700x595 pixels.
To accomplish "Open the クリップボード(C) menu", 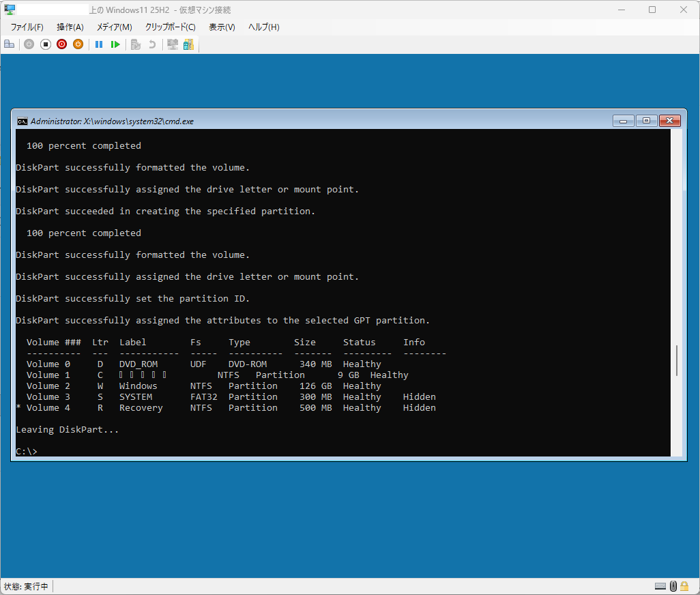I will [x=170, y=27].
